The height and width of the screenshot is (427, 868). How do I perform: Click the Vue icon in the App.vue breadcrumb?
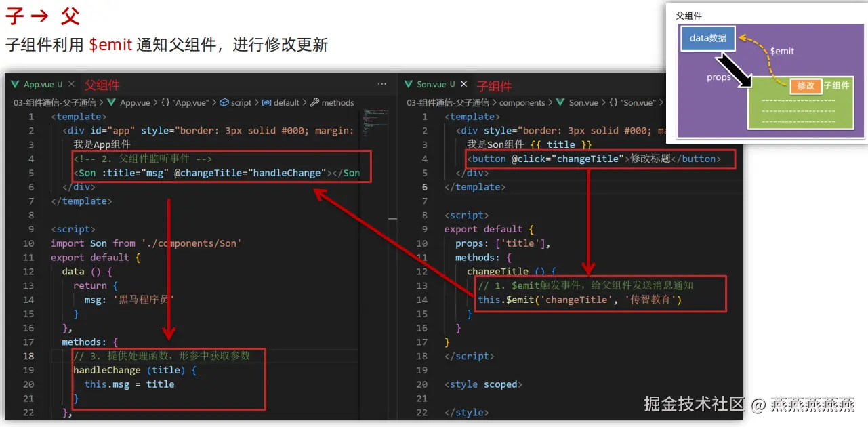[x=112, y=103]
